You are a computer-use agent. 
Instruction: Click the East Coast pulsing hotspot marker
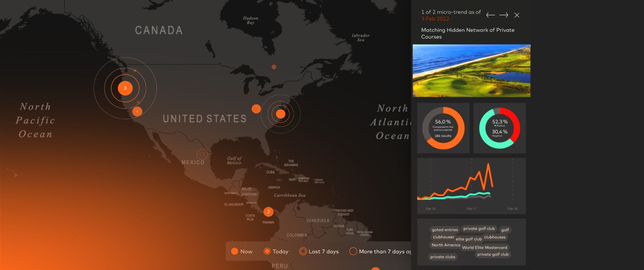280,114
